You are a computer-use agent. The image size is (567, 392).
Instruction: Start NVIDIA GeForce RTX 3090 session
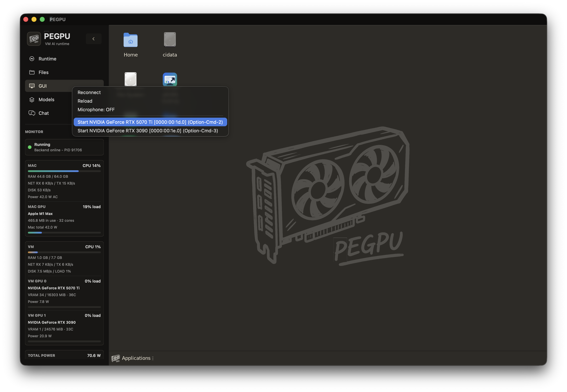(x=150, y=131)
